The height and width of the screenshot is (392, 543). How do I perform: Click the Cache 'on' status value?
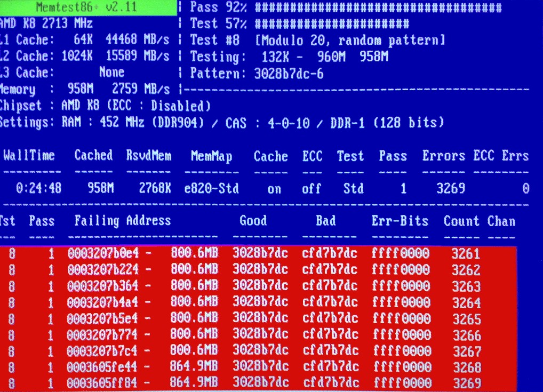[x=274, y=189]
